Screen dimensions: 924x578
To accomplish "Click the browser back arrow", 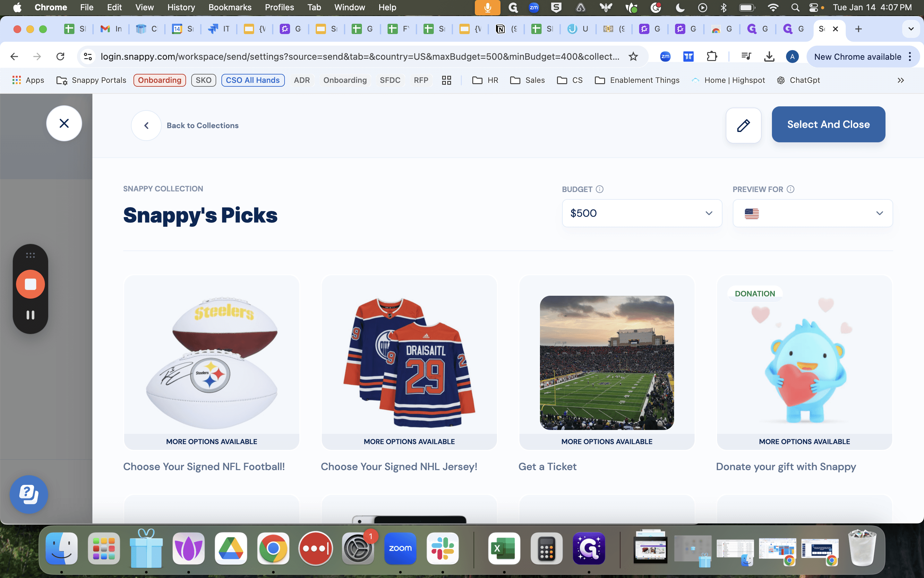I will [14, 57].
